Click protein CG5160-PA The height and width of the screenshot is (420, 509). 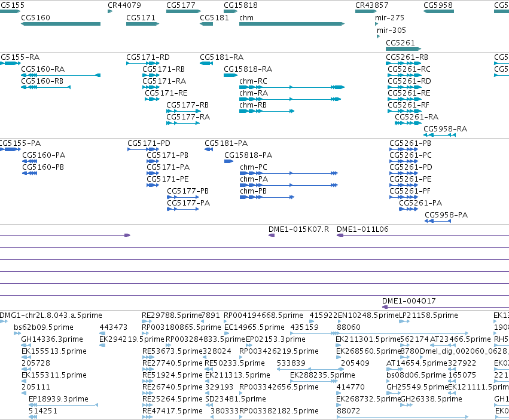pos(30,161)
